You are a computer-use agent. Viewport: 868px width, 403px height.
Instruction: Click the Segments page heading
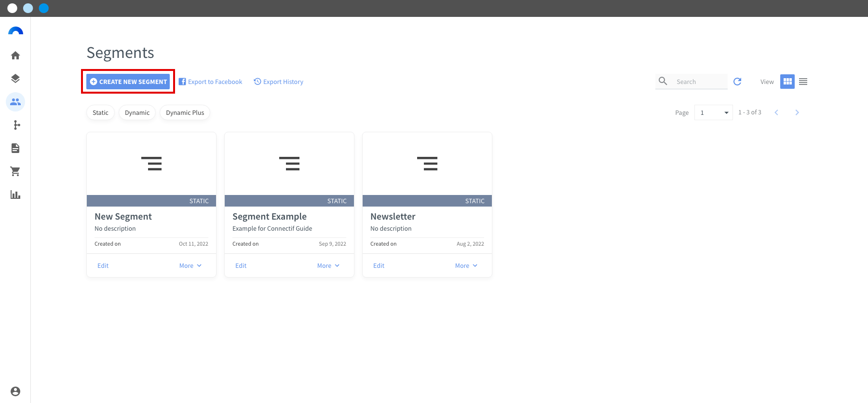click(x=121, y=53)
